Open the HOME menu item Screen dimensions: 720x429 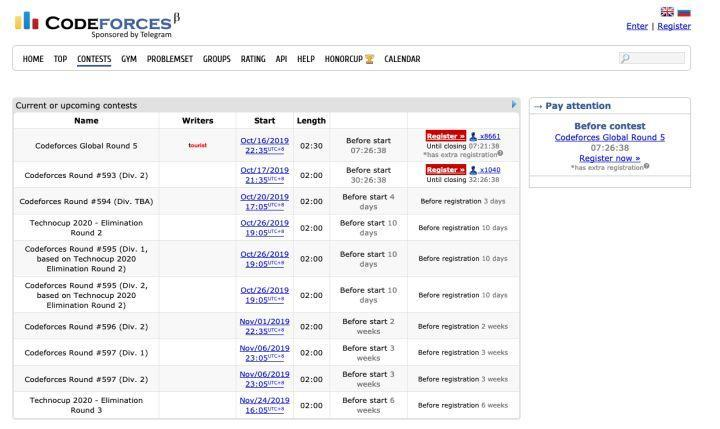click(x=33, y=59)
